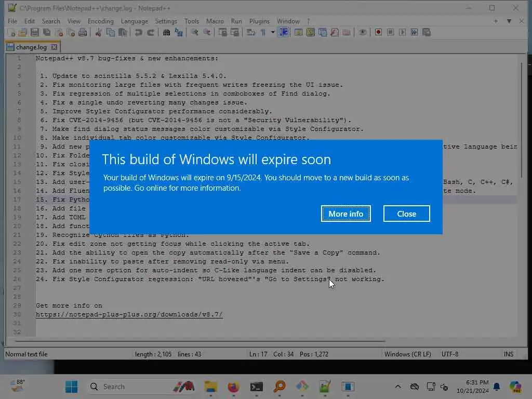This screenshot has height=399, width=532.
Task: Toggle file monitoring eye icon
Action: click(362, 33)
